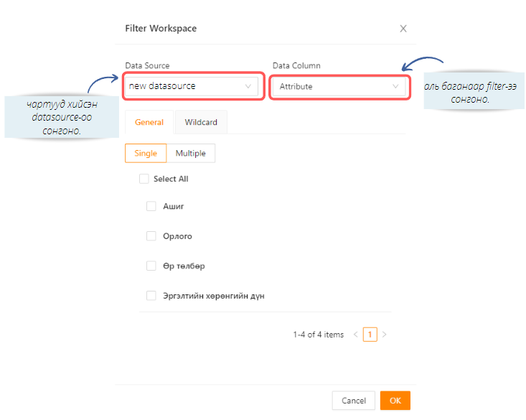Screen dimensions: 526x420
Task: Select page 1 in pagination
Action: pos(370,335)
